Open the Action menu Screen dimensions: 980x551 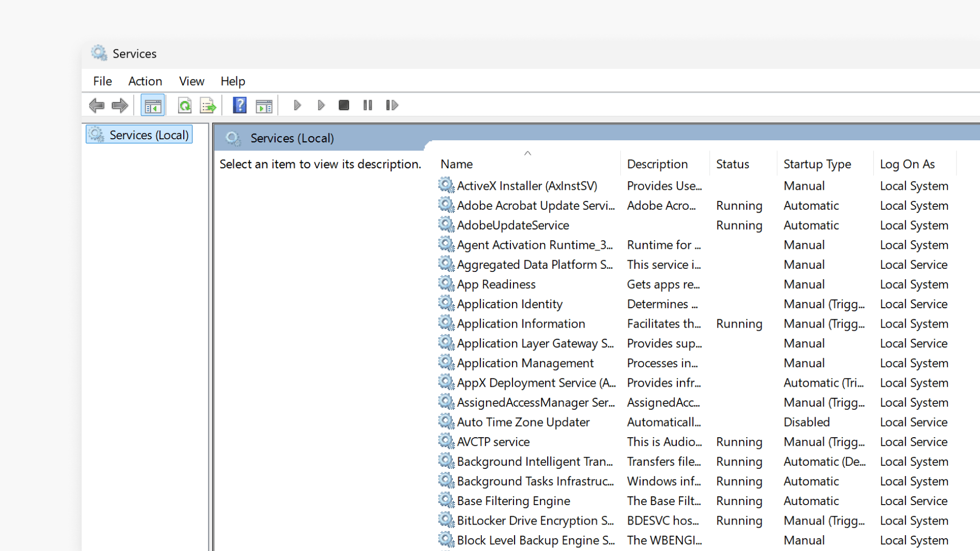click(145, 81)
